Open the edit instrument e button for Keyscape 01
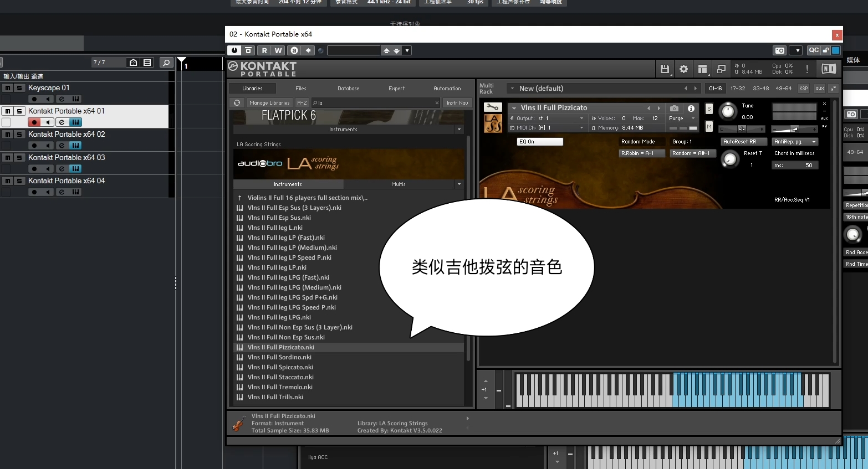Image resolution: width=868 pixels, height=469 pixels. (62, 99)
